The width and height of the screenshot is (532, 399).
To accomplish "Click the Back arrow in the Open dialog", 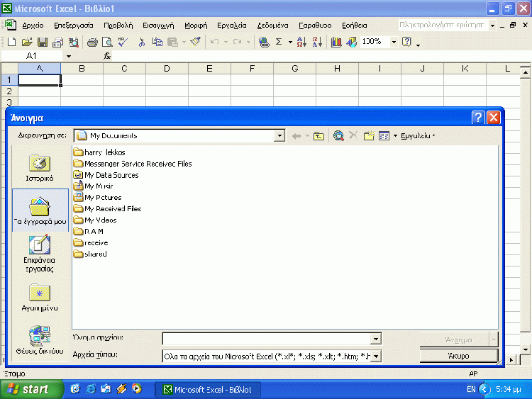I will click(x=297, y=136).
